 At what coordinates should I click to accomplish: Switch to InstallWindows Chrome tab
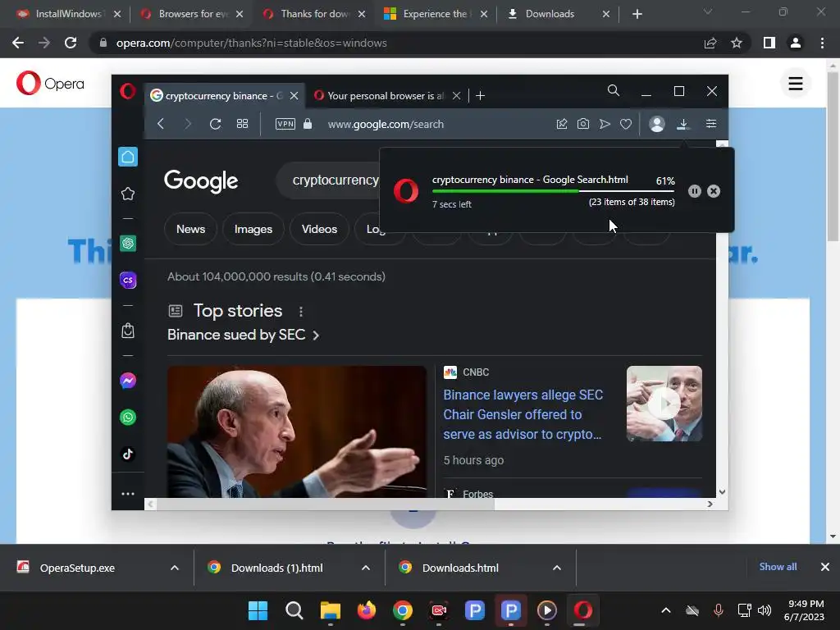(x=68, y=14)
